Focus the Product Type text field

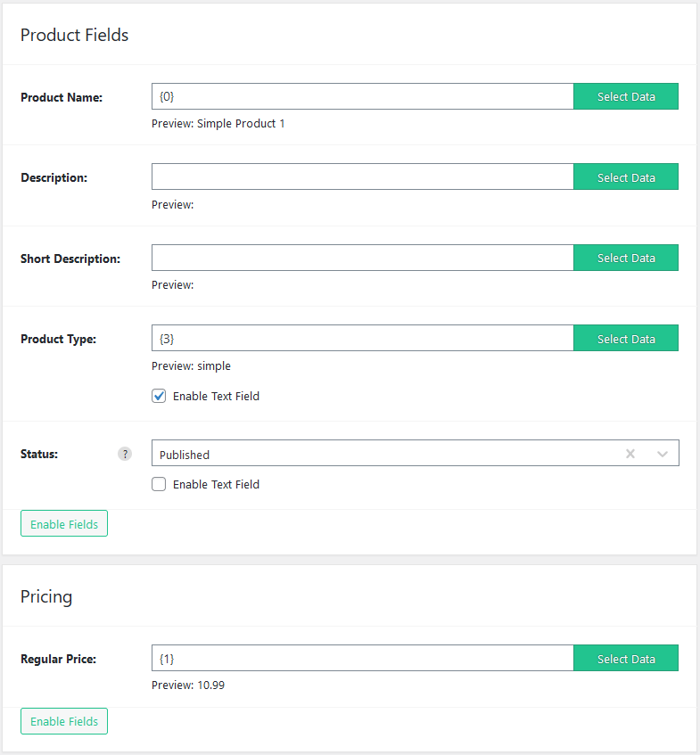pyautogui.click(x=363, y=338)
